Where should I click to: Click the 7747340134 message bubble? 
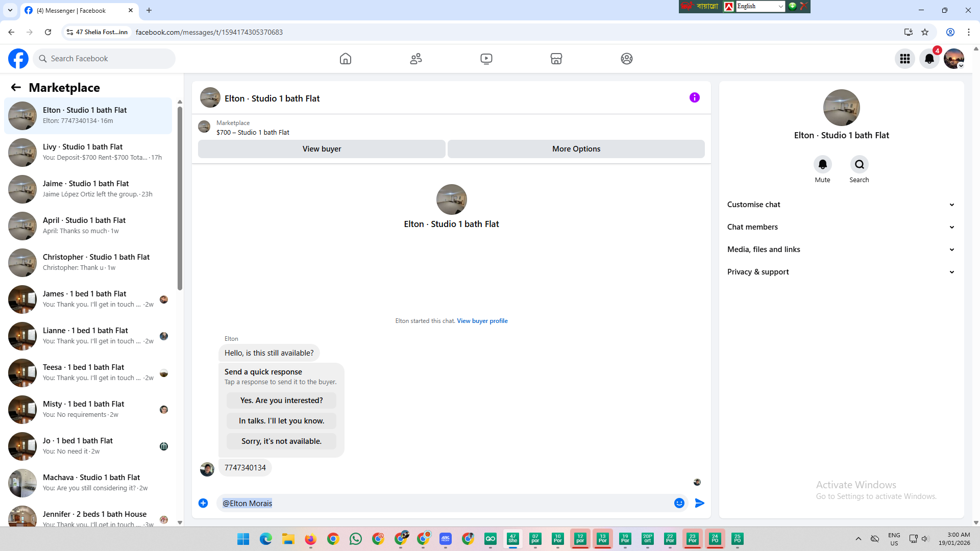[x=245, y=468]
